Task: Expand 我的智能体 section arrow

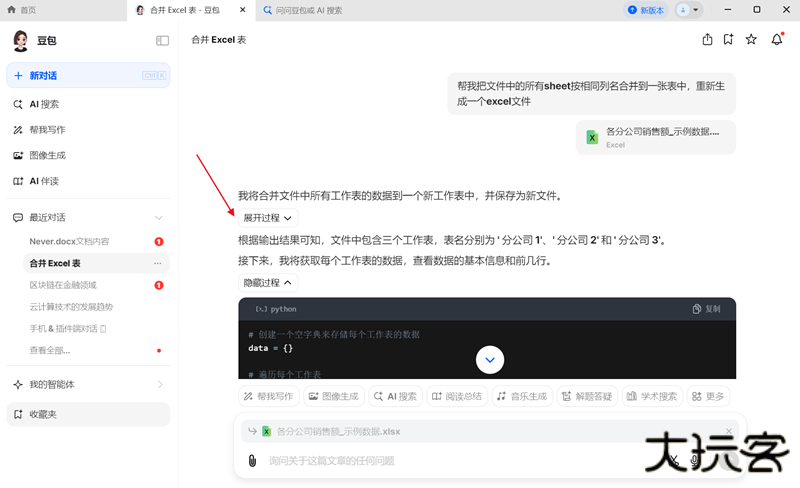Action: coord(159,384)
